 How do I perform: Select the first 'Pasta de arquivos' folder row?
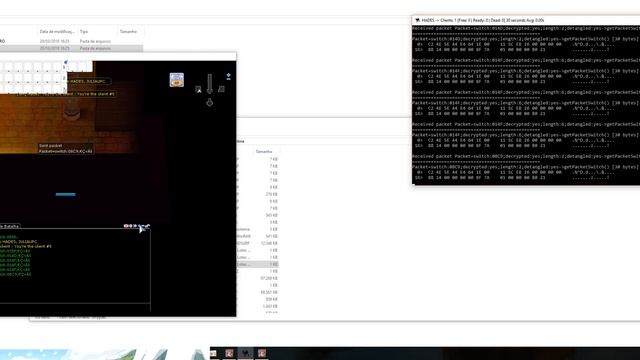pyautogui.click(x=71, y=41)
